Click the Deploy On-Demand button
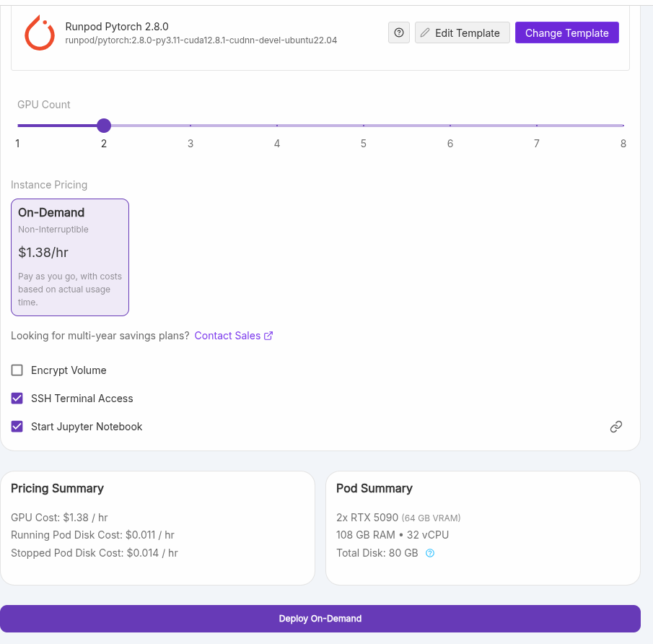Screen dimensions: 653x644 (x=320, y=619)
